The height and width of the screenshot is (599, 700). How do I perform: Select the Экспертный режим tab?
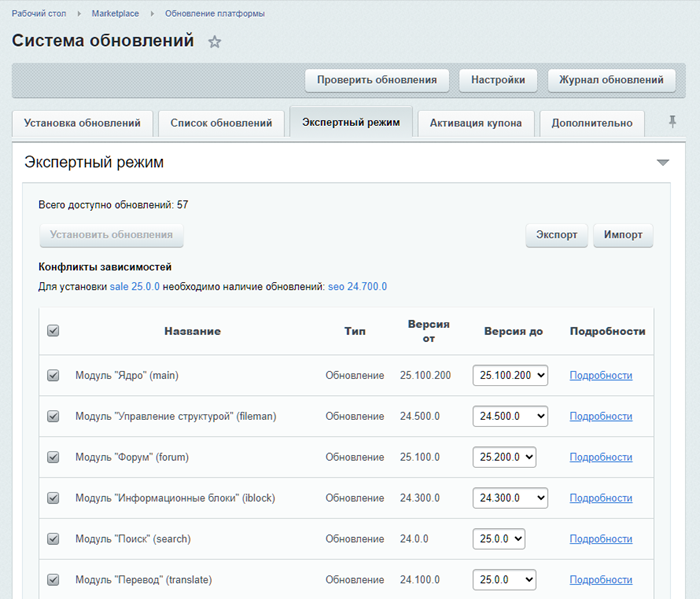[x=351, y=122]
